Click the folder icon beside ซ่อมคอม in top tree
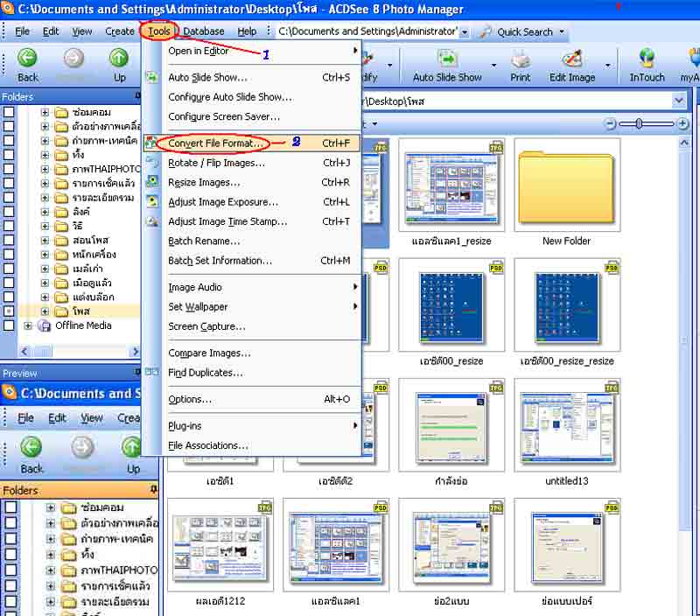700x616 pixels. click(61, 113)
